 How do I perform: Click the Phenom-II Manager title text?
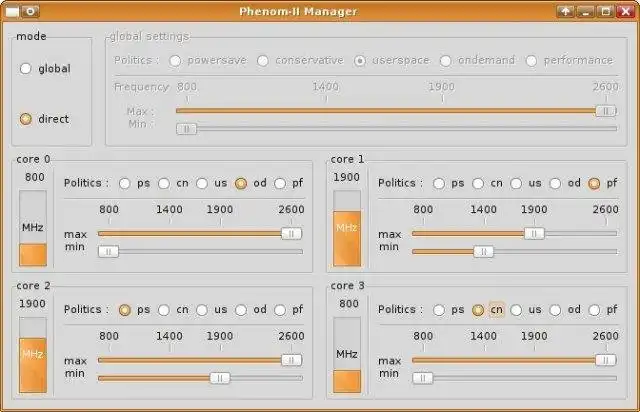298,11
